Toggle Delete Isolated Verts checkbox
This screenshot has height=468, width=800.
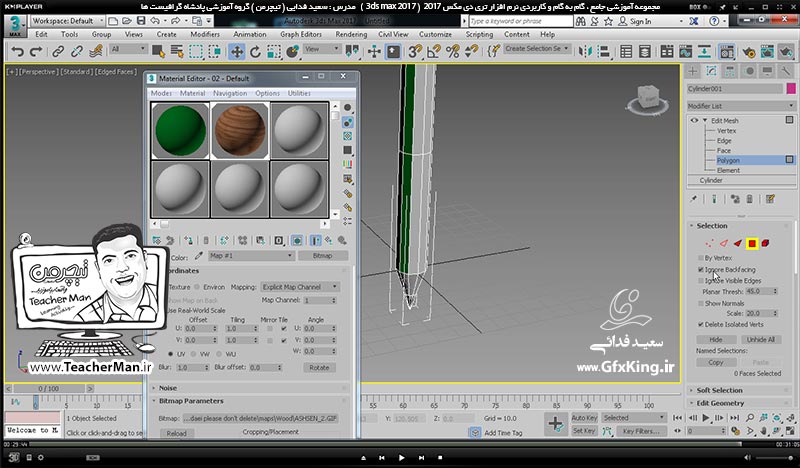click(701, 325)
